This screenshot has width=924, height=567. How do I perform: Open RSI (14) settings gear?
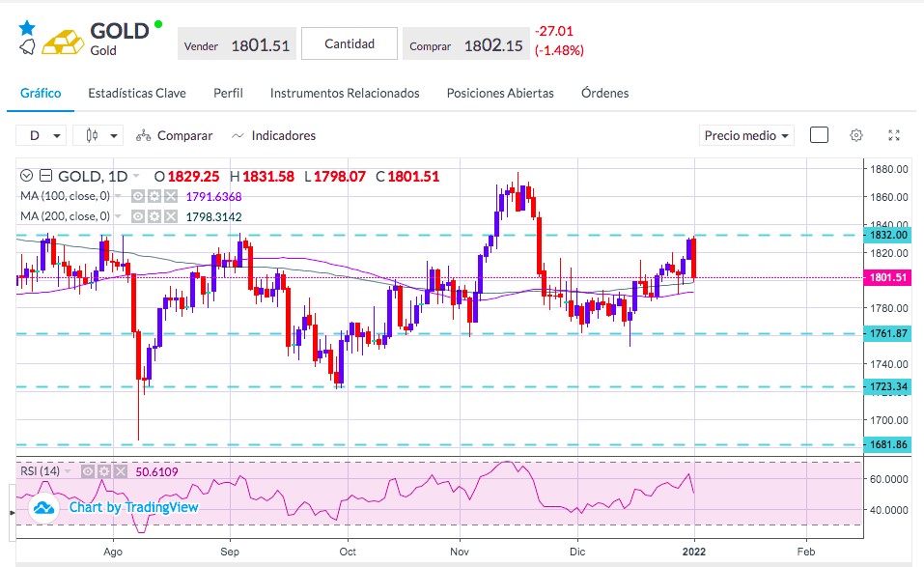tap(104, 471)
